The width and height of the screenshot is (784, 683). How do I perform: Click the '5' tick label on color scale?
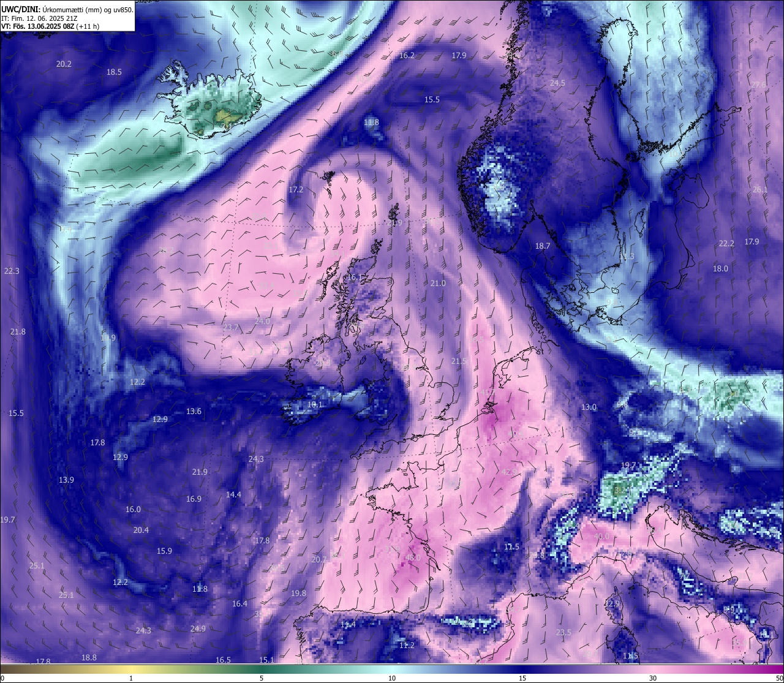(262, 678)
